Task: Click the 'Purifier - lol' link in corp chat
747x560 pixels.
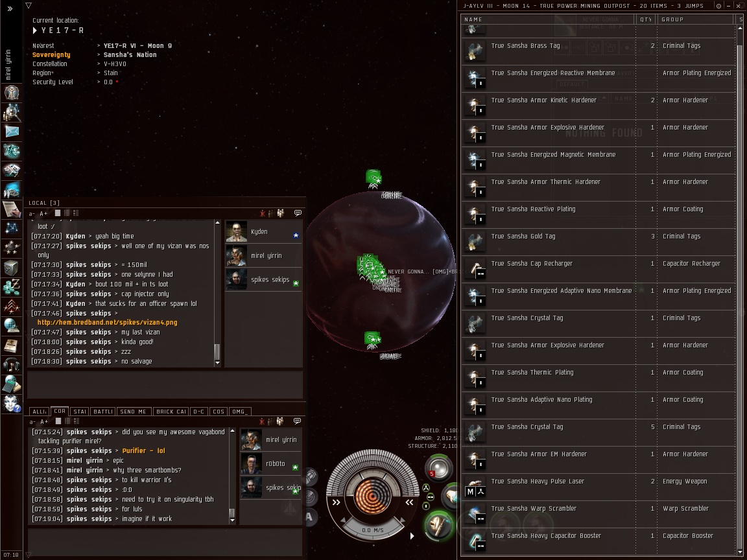Action: coord(143,450)
